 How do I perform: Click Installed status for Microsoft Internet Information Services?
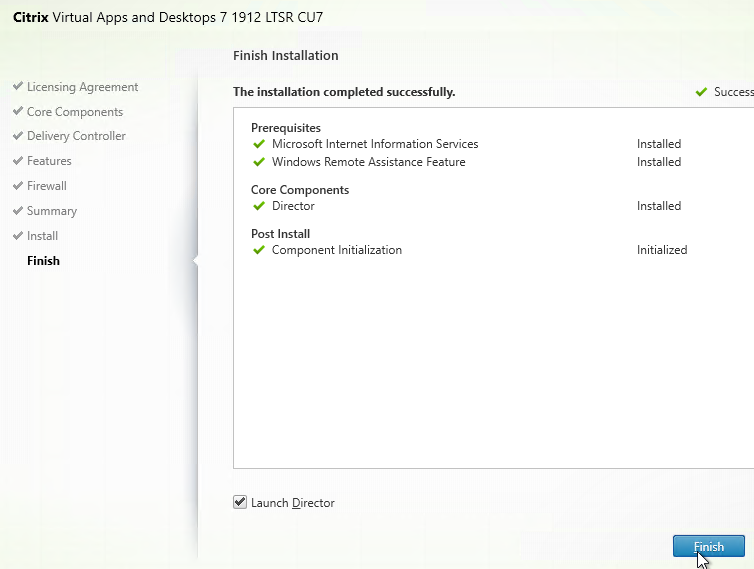click(659, 144)
